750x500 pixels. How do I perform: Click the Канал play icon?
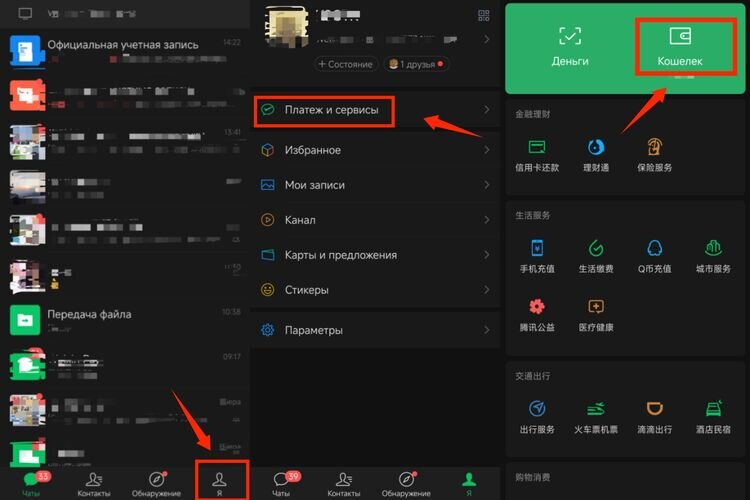[267, 220]
